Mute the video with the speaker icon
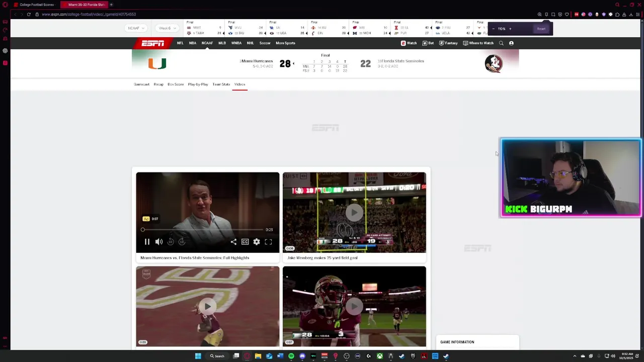Viewport: 644px width, 362px height. (x=159, y=242)
